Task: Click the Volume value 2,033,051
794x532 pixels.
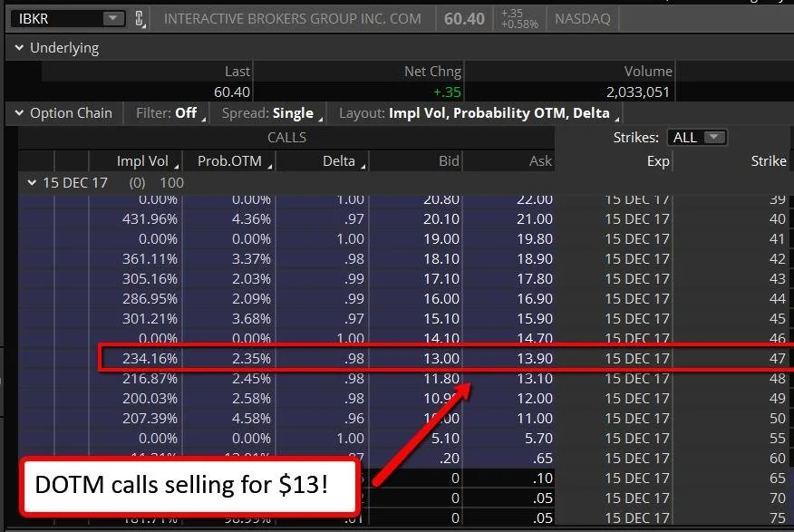Action: (x=637, y=92)
